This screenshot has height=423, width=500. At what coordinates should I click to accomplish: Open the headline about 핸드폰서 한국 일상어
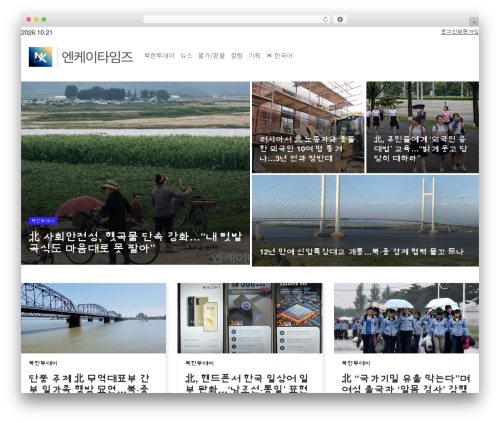coord(247,383)
